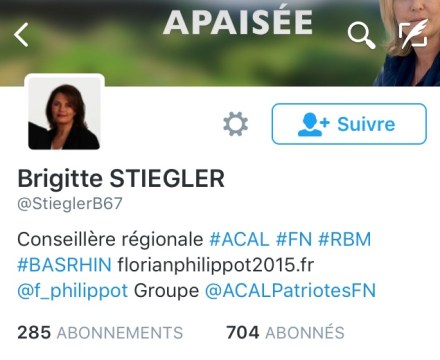This screenshot has height=360, width=440.
Task: Open Brigitte STIEGLER's profile picture
Action: [64, 113]
